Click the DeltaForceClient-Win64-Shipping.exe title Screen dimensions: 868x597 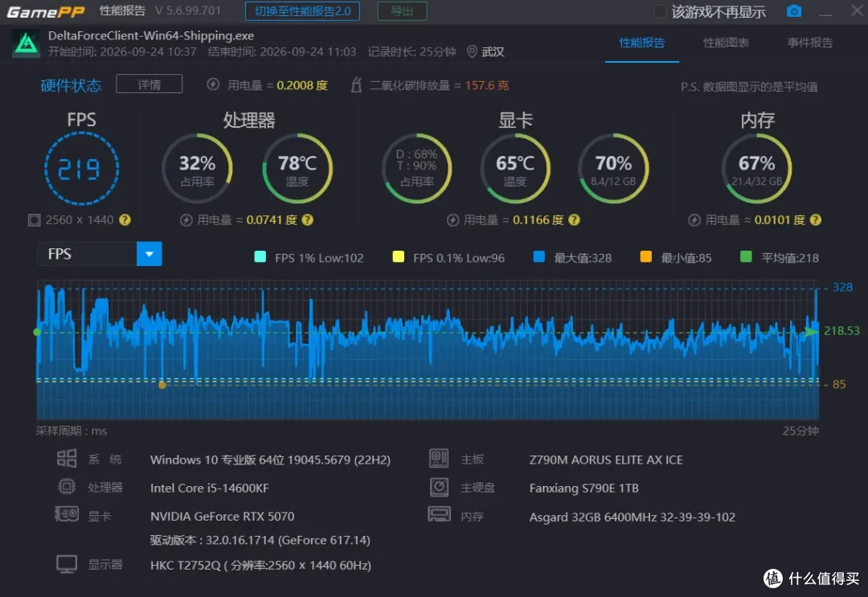[151, 35]
